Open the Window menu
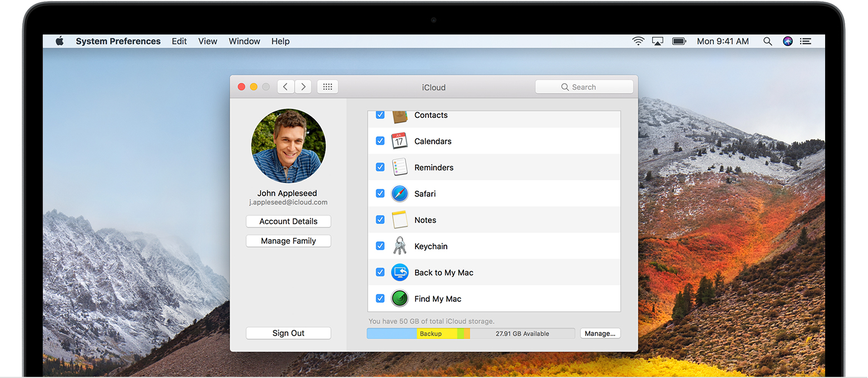Viewport: 868px width, 378px height. (244, 41)
